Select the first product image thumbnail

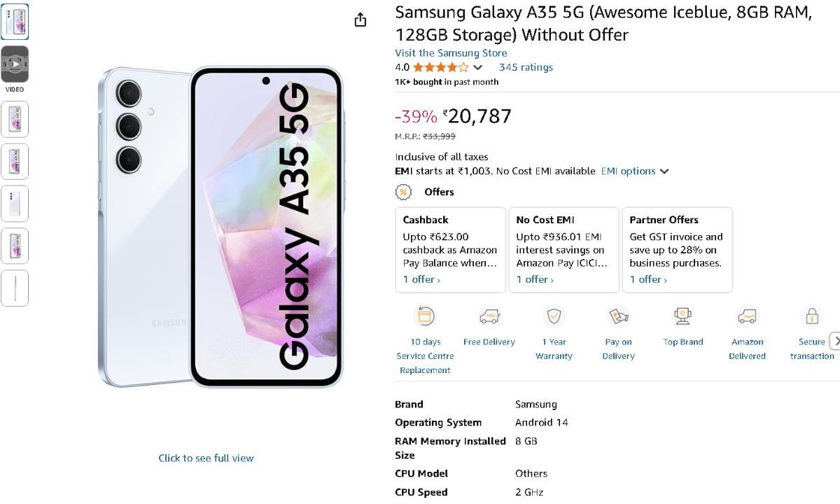pyautogui.click(x=15, y=22)
